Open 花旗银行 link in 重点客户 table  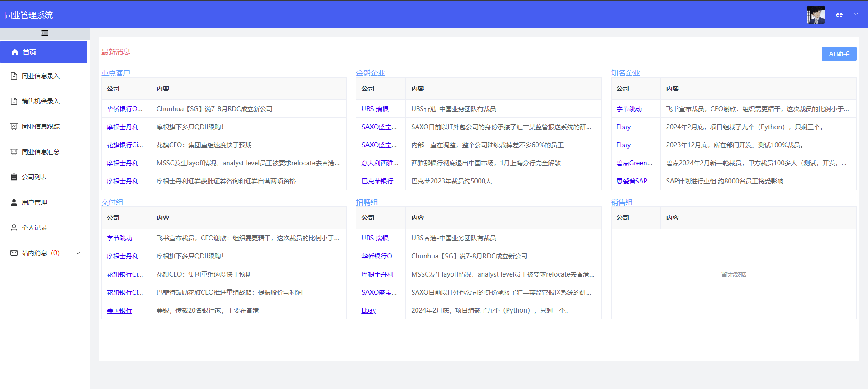(x=125, y=145)
